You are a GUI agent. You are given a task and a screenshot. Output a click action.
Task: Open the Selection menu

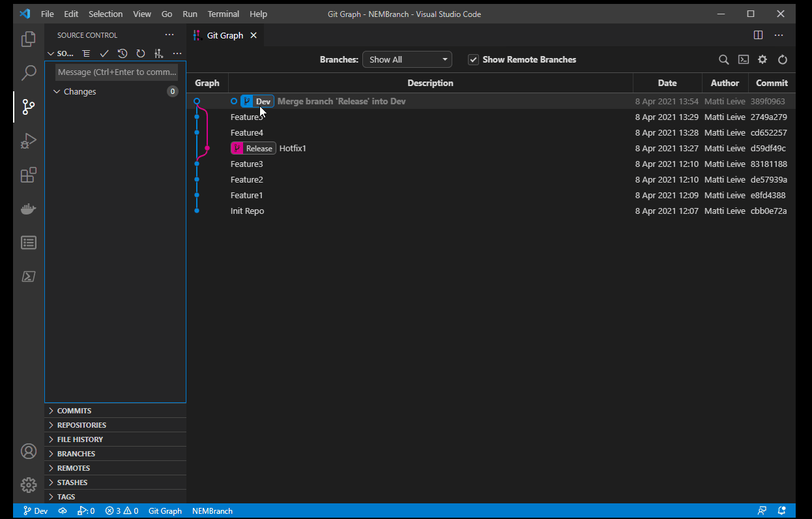point(106,14)
